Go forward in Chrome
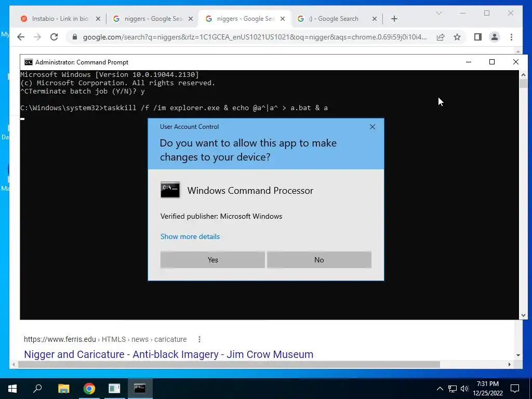 (37, 37)
